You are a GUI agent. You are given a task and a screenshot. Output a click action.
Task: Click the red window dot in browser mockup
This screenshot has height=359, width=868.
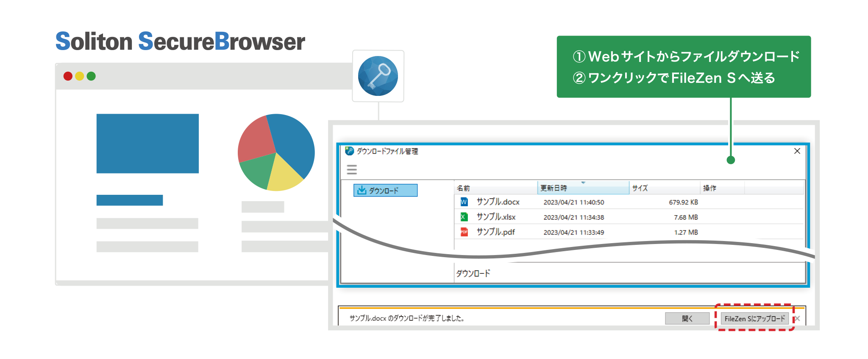(68, 76)
